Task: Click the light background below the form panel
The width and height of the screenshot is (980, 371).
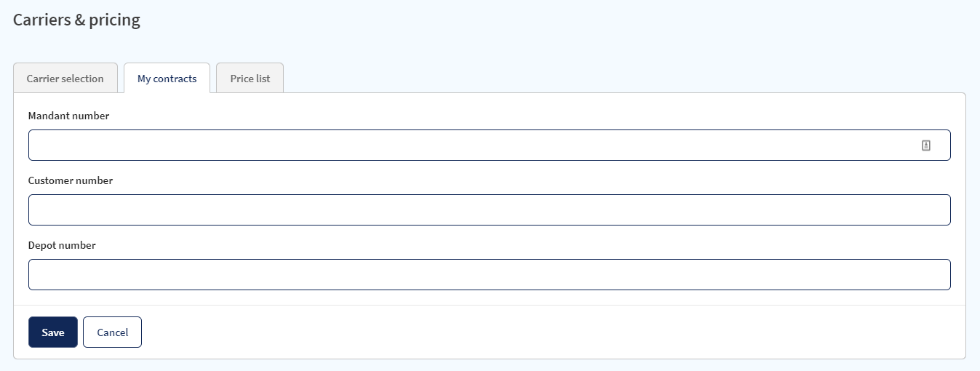Action: [x=490, y=365]
